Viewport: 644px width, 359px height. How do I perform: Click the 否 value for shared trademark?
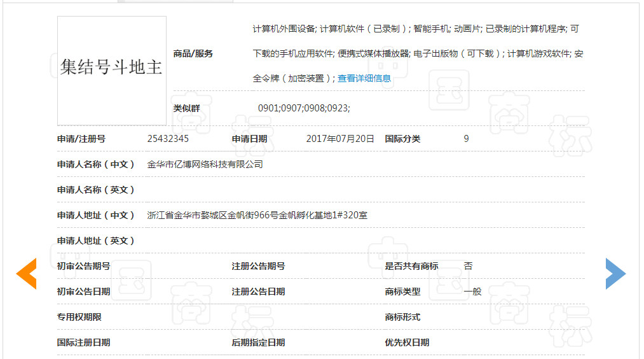tap(468, 266)
